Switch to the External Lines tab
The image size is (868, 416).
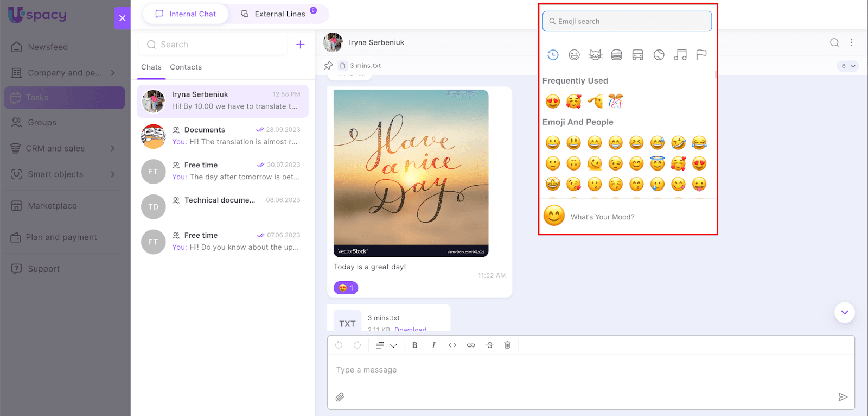279,14
